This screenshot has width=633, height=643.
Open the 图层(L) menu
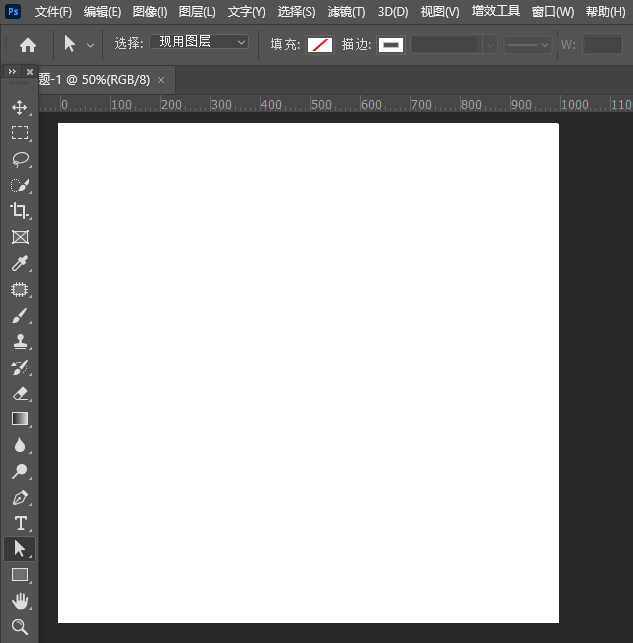tap(197, 11)
